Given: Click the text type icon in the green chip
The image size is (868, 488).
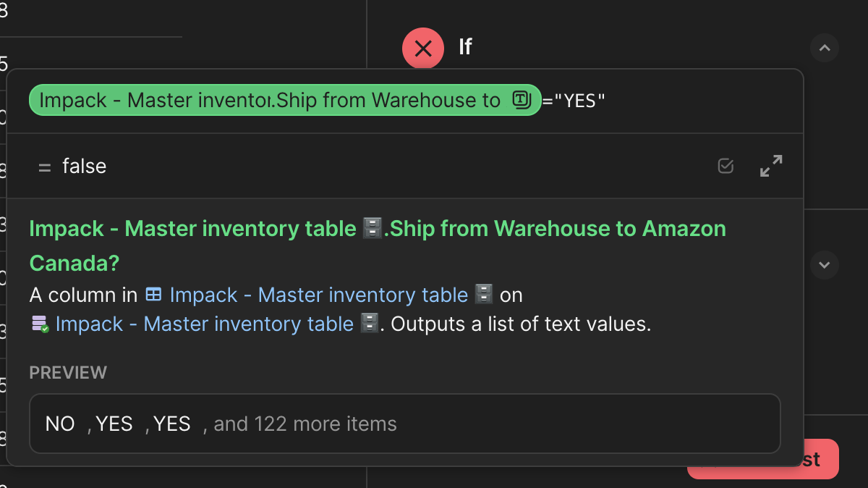Looking at the screenshot, I should [x=522, y=100].
